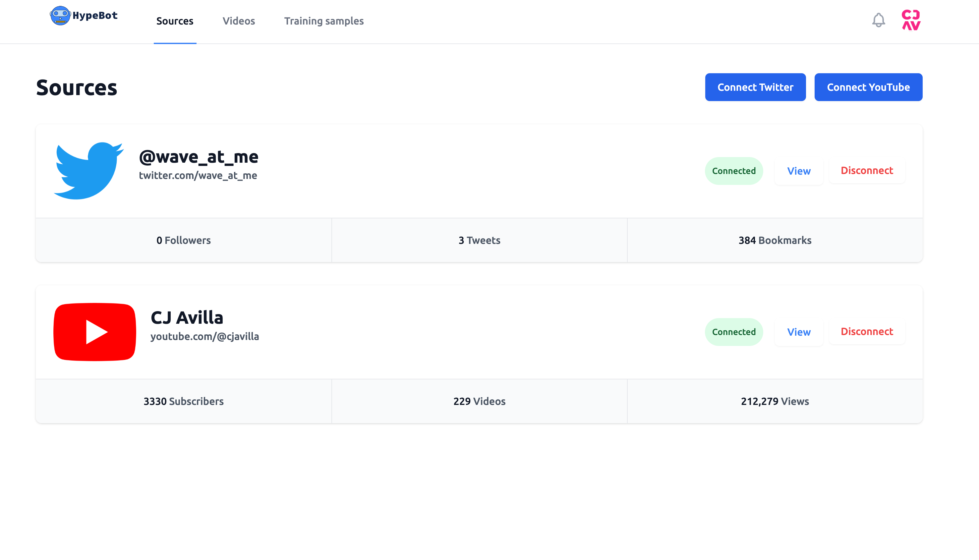Screen dimensions: 979x560
Task: Go to the Training samples tab
Action: (x=323, y=21)
